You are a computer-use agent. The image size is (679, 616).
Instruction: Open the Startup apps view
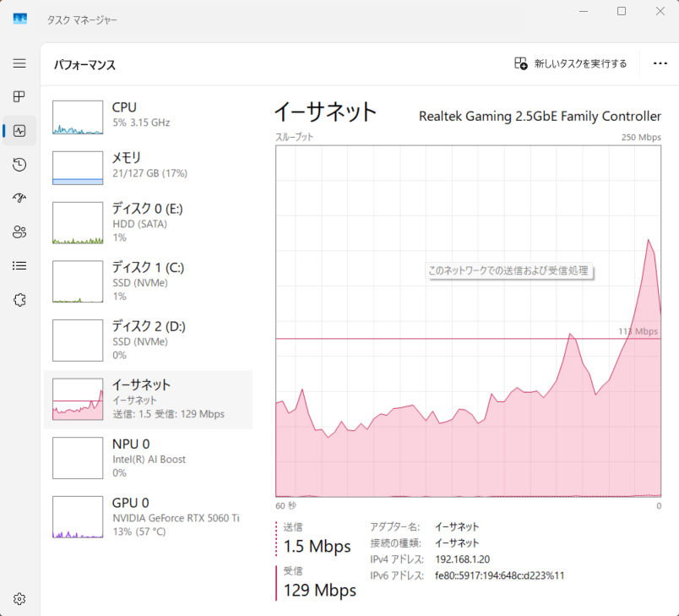[19, 198]
